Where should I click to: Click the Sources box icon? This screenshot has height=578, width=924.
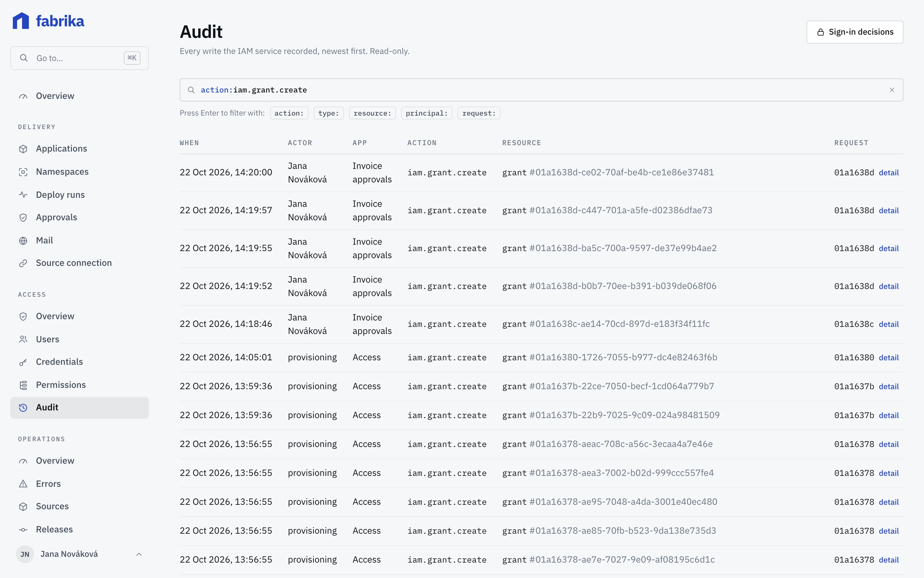23,506
